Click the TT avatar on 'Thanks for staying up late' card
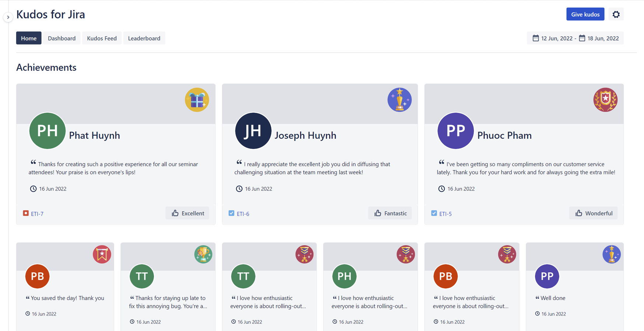 (x=142, y=276)
